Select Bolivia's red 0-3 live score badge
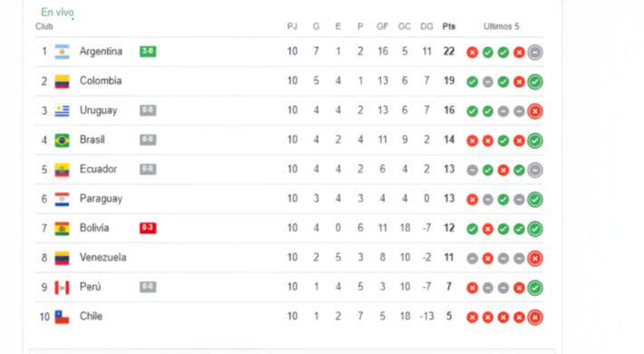Screen dimensions: 644x354 [x=148, y=228]
